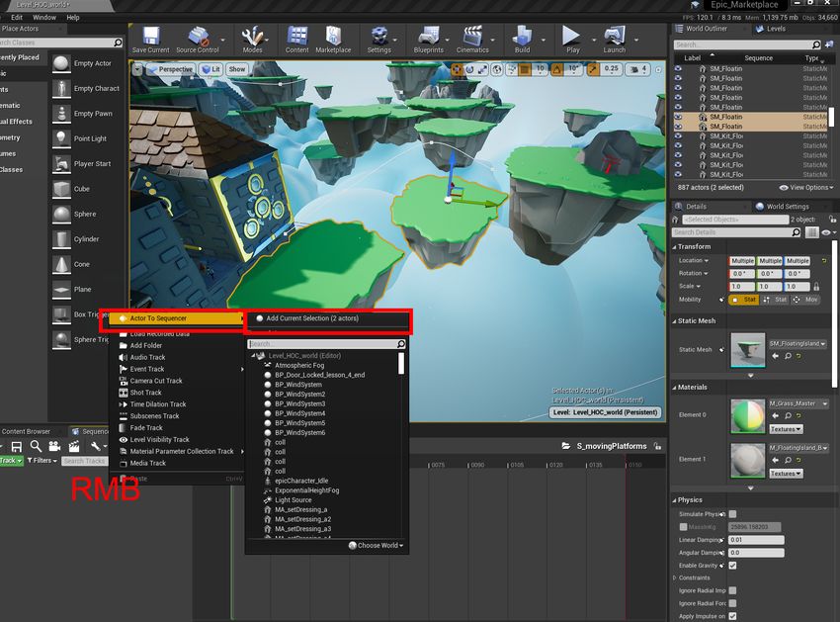The width and height of the screenshot is (840, 622).
Task: Click the actor list search field
Action: pyautogui.click(x=326, y=344)
